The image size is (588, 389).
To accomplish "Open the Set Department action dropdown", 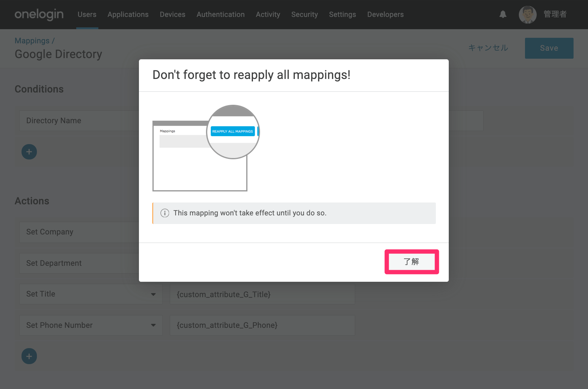I will click(x=79, y=263).
